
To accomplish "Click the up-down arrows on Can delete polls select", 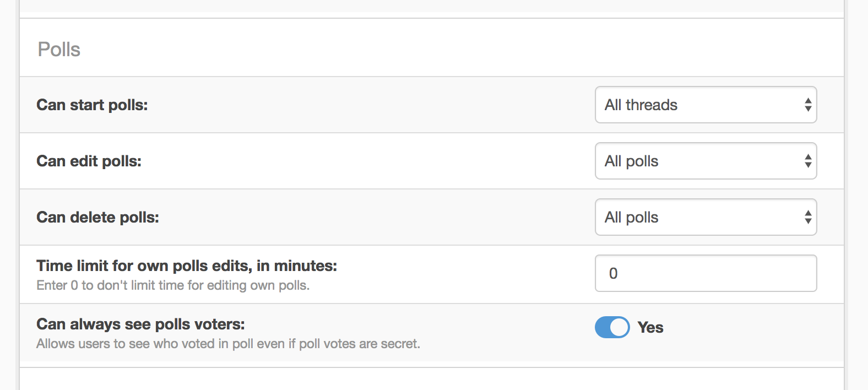I will 807,217.
